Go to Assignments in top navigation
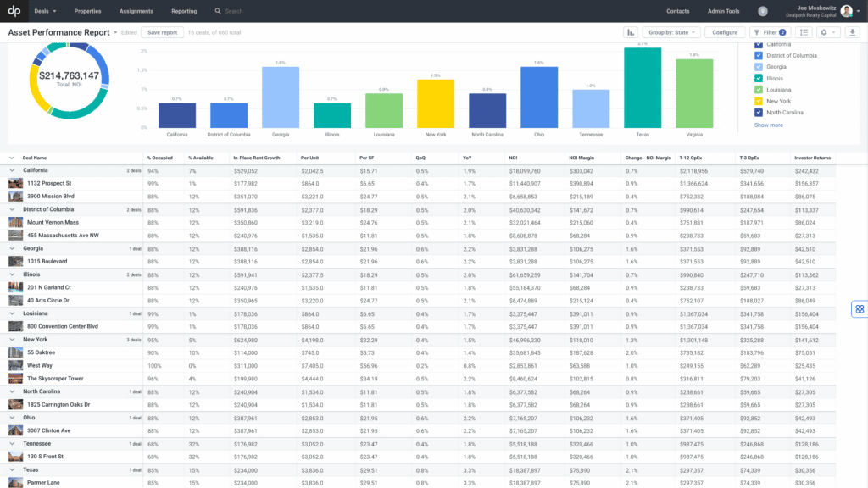868x488 pixels. (x=136, y=11)
